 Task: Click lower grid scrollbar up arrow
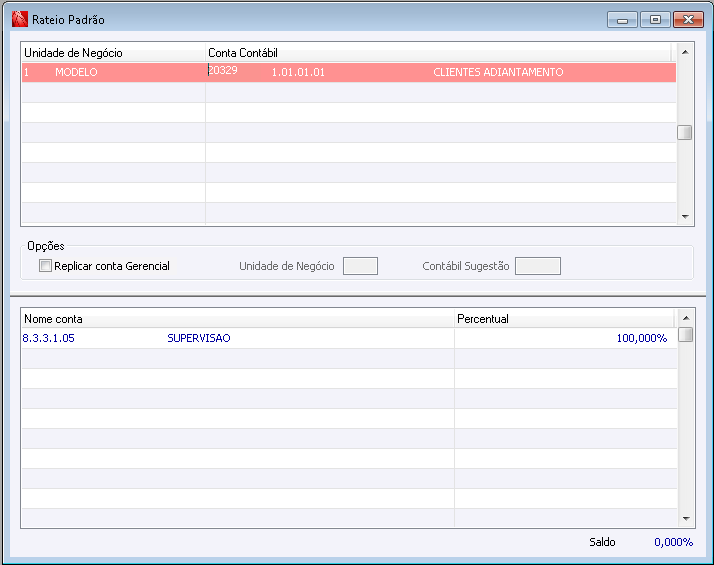click(x=686, y=318)
